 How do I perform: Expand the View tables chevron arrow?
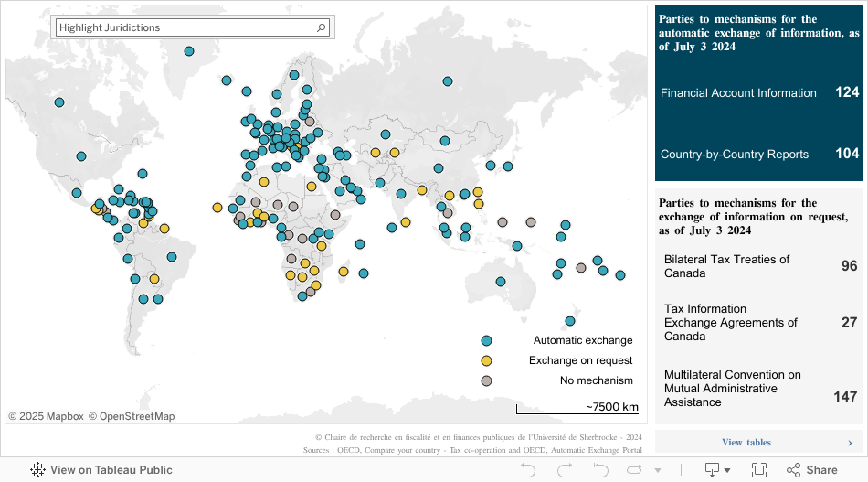click(x=850, y=443)
